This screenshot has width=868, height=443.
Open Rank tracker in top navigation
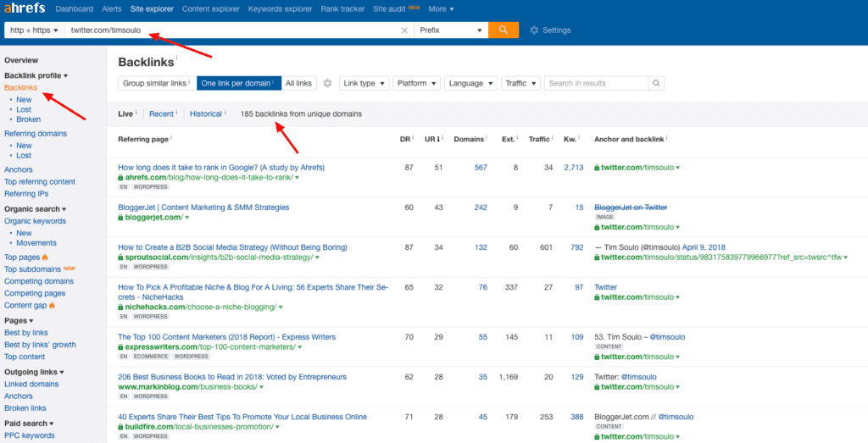342,8
